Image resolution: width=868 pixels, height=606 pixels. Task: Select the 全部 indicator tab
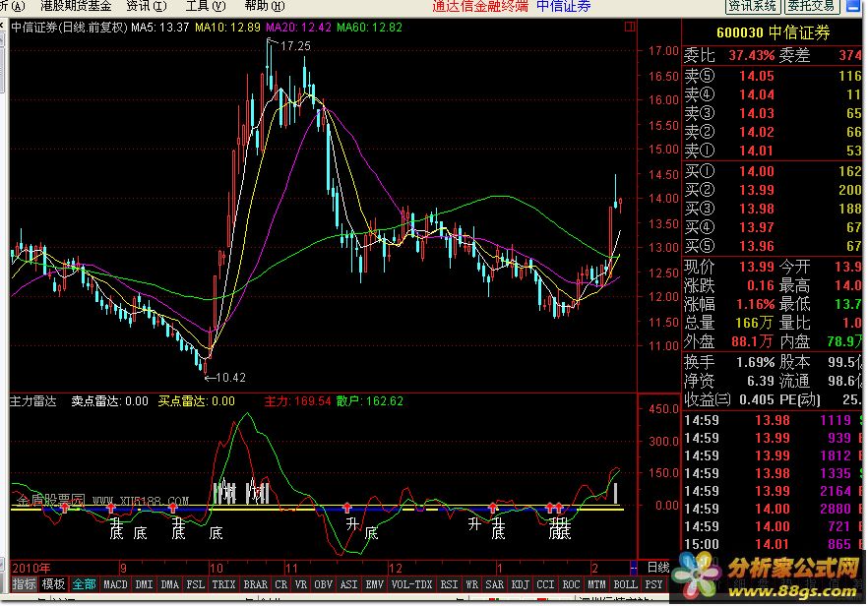(x=85, y=583)
